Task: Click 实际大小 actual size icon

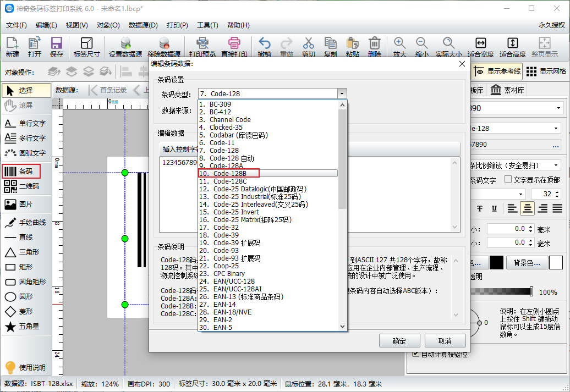Action: [448, 47]
